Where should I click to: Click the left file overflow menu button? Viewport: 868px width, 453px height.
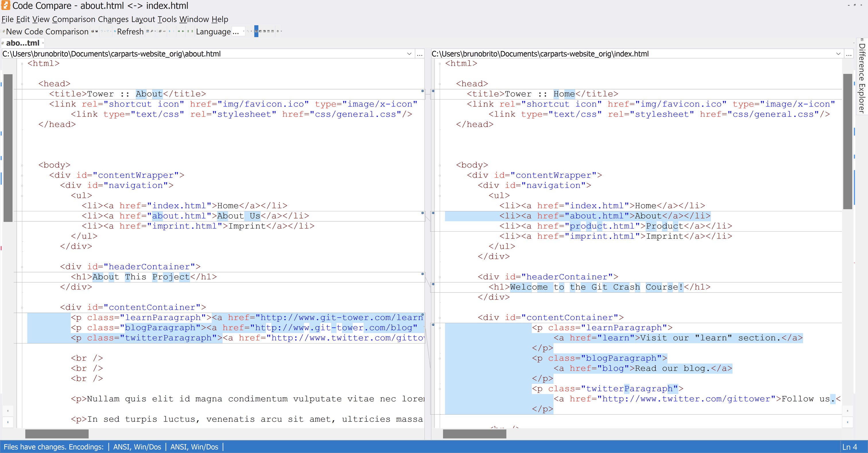(420, 53)
